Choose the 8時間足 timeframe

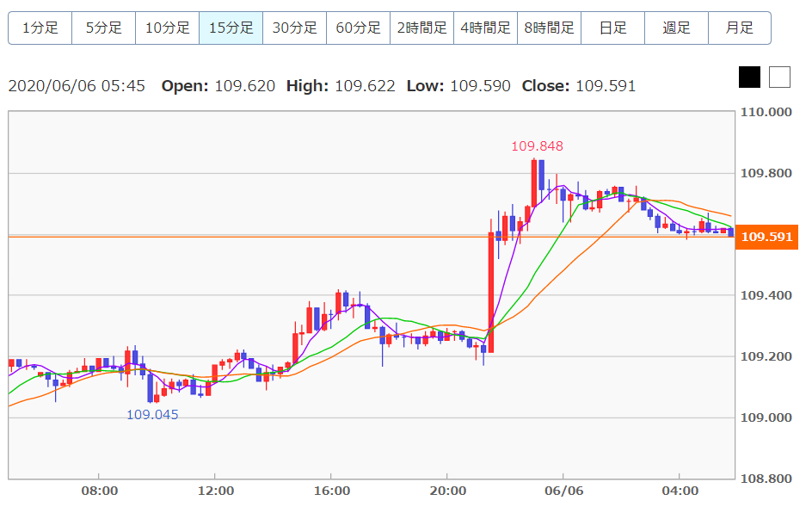pyautogui.click(x=550, y=28)
